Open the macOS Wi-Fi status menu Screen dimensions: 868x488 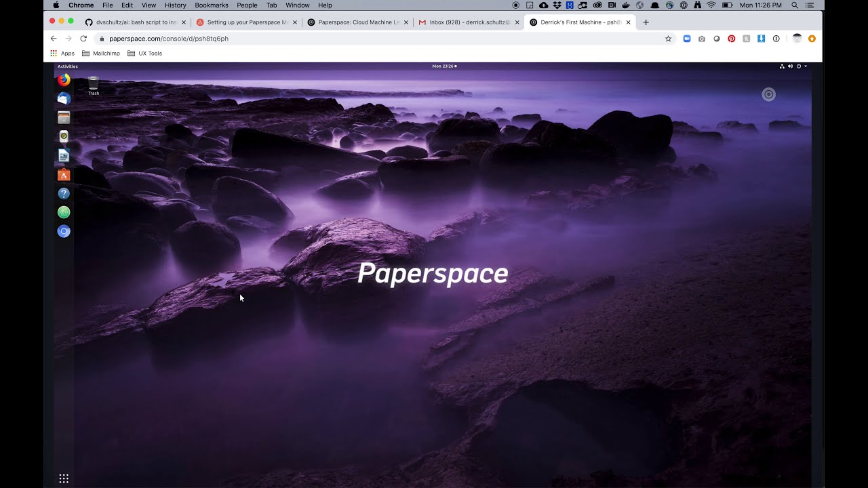tap(711, 5)
